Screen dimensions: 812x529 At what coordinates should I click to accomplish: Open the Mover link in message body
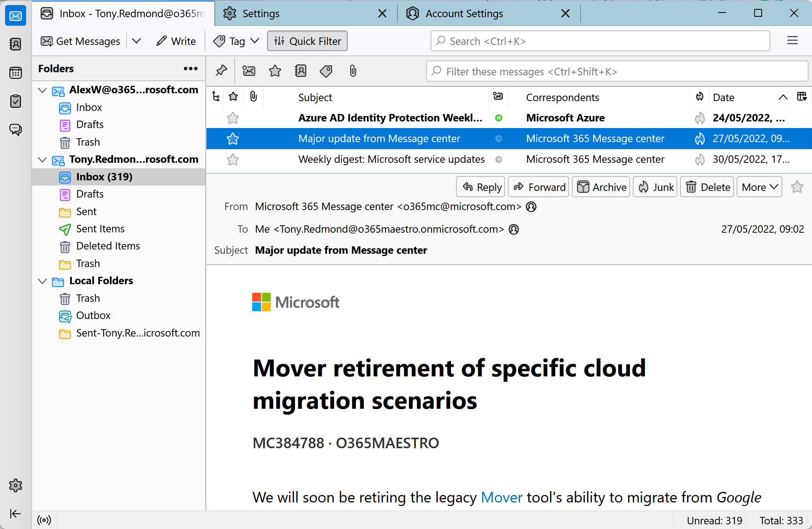[x=502, y=497]
